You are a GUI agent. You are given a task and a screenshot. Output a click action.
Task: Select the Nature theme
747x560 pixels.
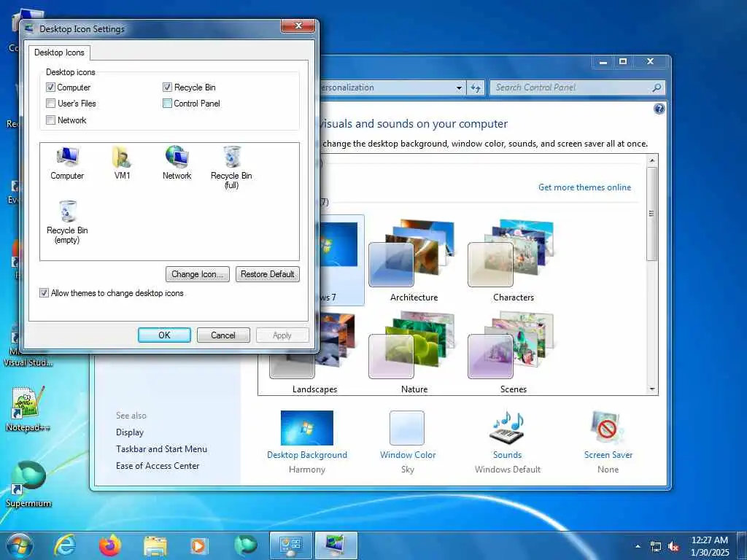pos(414,352)
